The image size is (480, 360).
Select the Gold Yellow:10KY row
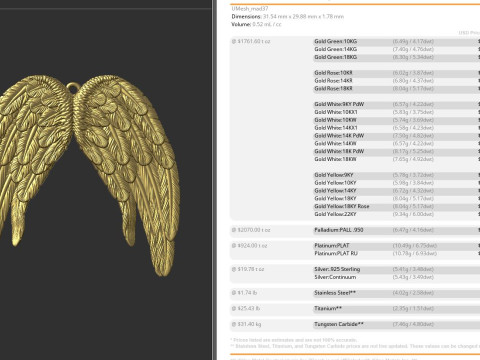point(397,183)
